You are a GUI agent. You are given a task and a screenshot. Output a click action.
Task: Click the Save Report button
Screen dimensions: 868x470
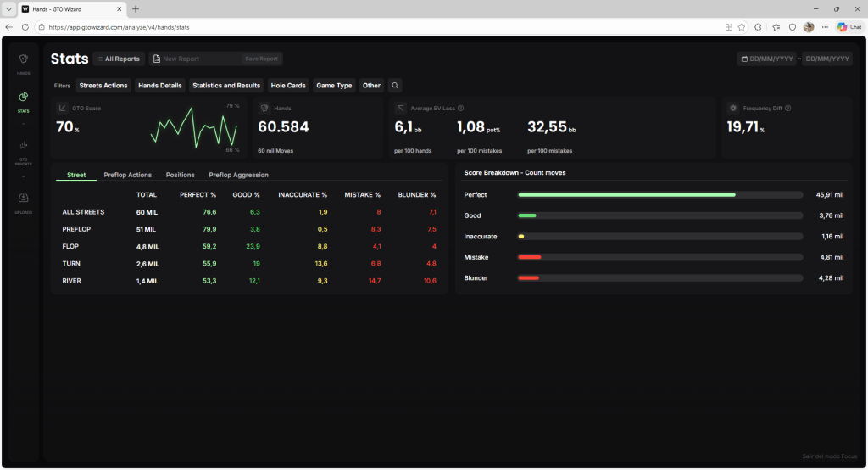click(261, 59)
